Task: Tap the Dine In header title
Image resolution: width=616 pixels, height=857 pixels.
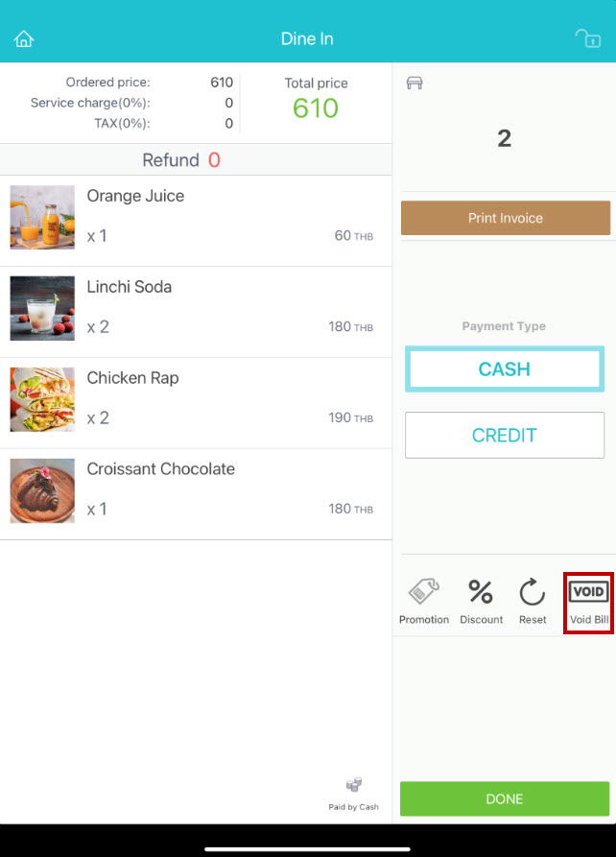Action: tap(307, 39)
